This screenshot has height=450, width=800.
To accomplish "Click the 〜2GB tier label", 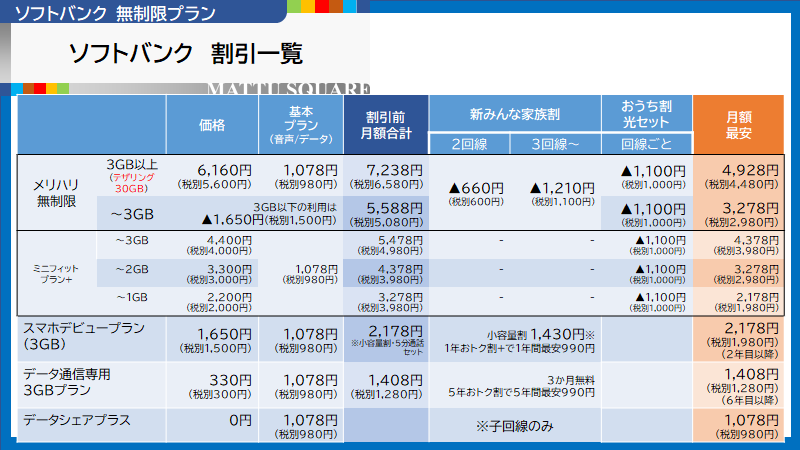I will pos(132,269).
